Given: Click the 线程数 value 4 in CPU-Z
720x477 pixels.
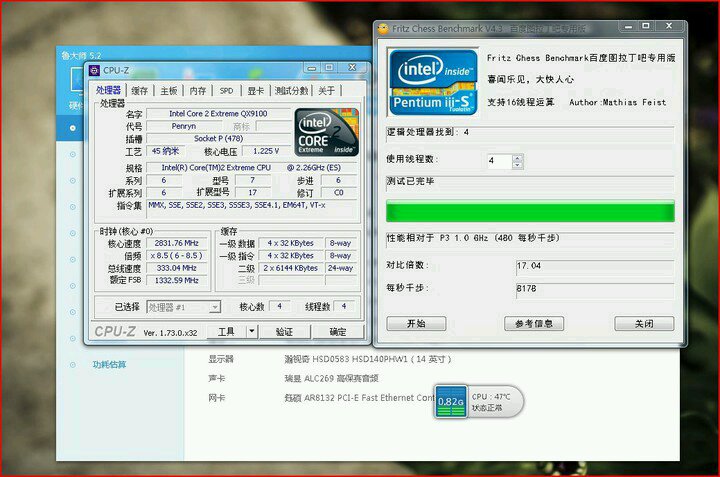Looking at the screenshot, I should pyautogui.click(x=343, y=306).
